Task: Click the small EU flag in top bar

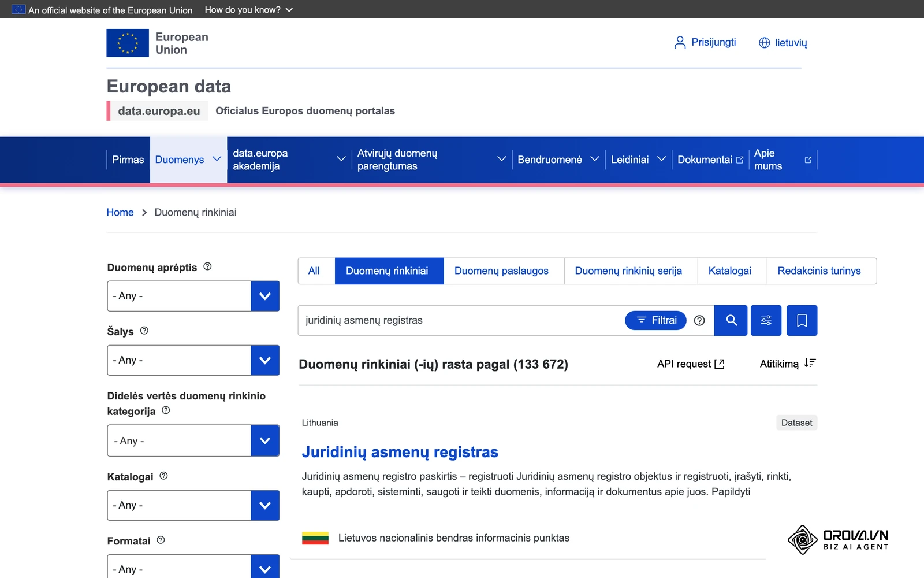Action: (18, 9)
